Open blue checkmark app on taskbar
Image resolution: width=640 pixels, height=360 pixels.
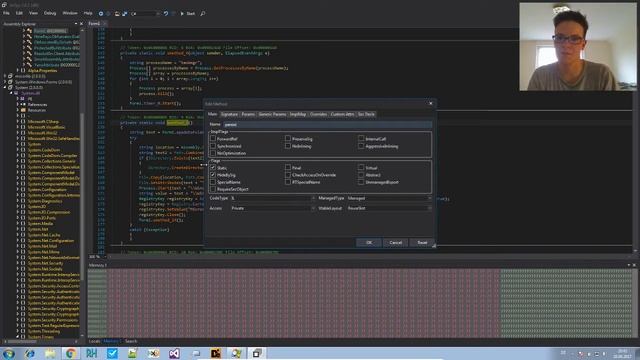[x=112, y=353]
